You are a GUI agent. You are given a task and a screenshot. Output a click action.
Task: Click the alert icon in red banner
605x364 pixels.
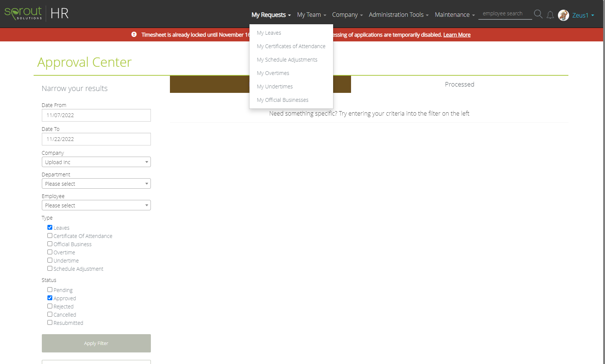coord(134,34)
